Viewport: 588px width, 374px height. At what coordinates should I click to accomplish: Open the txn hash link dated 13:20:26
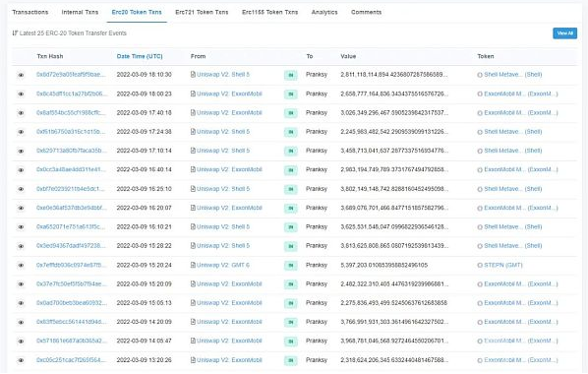pyautogui.click(x=71, y=360)
